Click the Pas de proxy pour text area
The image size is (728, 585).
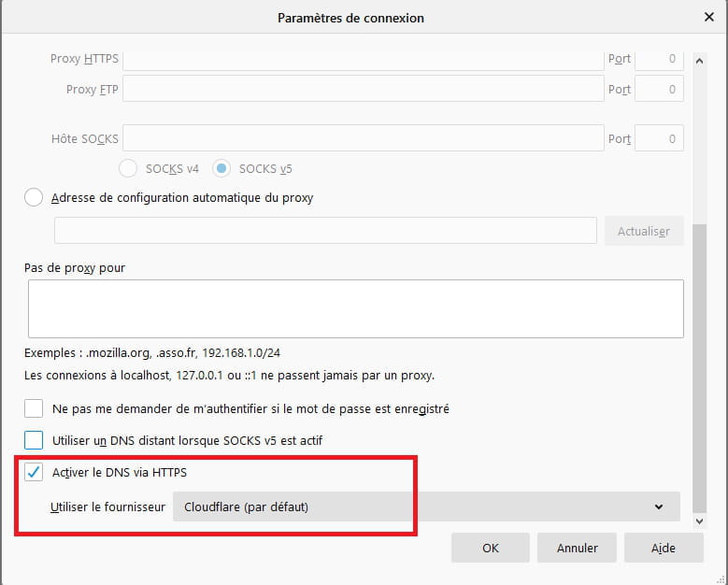[356, 308]
